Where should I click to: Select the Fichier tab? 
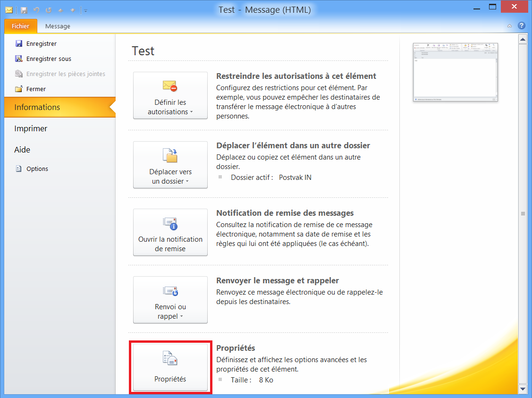pos(20,26)
